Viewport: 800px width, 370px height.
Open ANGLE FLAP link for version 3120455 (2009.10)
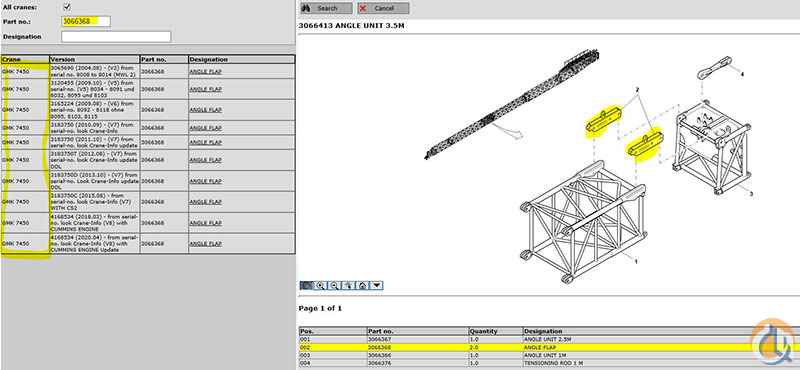[x=206, y=89]
